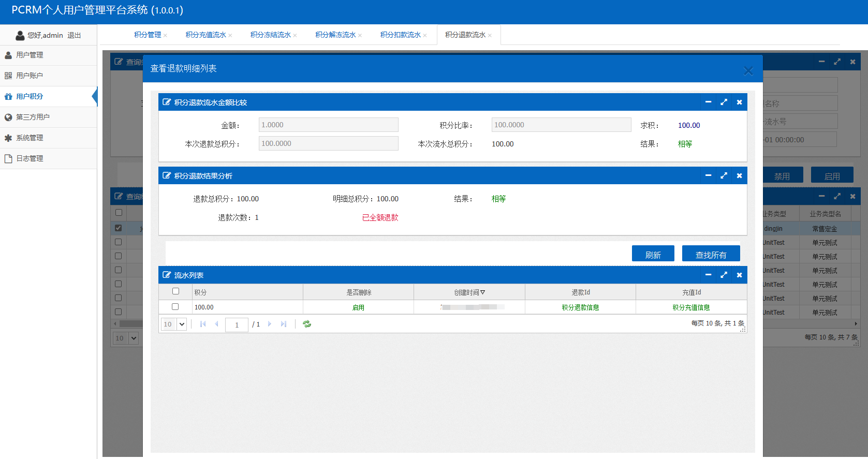This screenshot has height=459, width=868.
Task: Maximize the 积分退款流水金额比较 panel
Action: coord(724,102)
